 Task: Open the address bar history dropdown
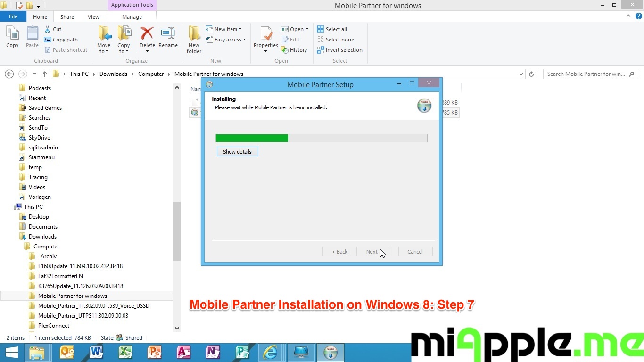[x=521, y=74]
